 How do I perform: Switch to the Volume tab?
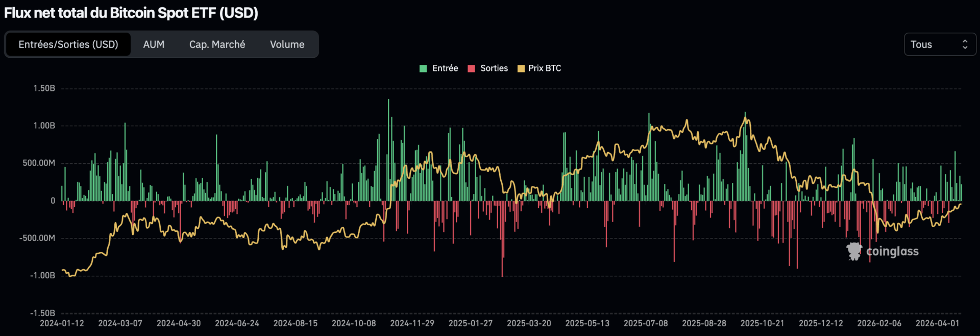tap(287, 44)
